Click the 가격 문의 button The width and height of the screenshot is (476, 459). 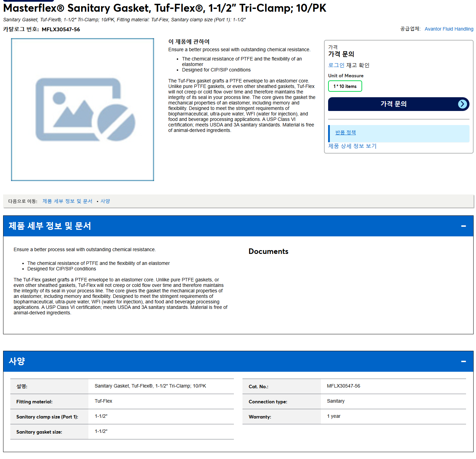tap(399, 104)
